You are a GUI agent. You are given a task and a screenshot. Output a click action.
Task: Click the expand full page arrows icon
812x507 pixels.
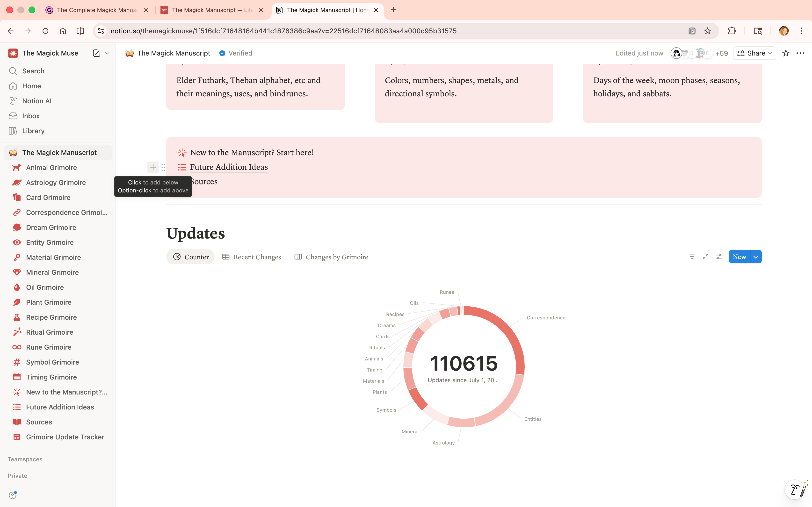tap(706, 256)
